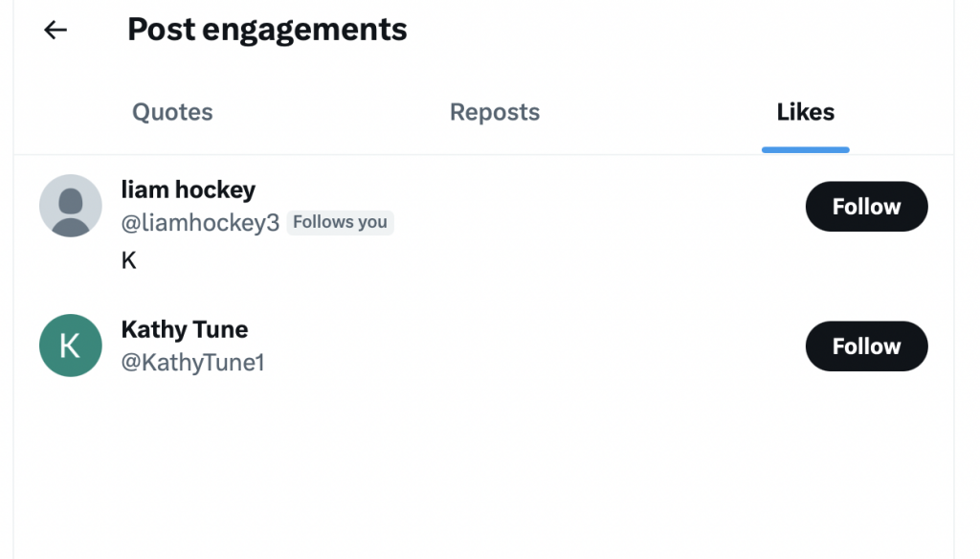Open liam hockey's gray default avatar
This screenshot has width=980, height=559.
tap(70, 206)
